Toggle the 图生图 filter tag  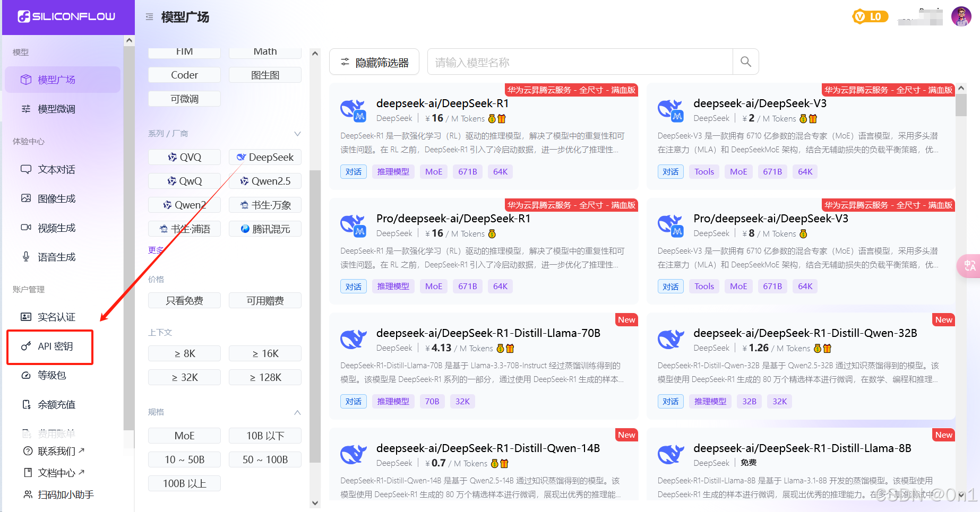[x=265, y=75]
